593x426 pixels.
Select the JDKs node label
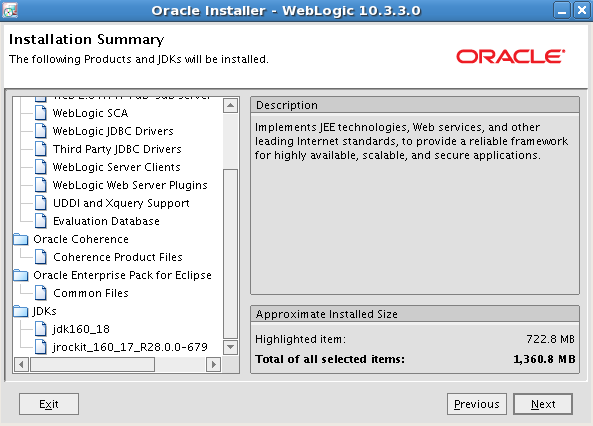pos(45,311)
